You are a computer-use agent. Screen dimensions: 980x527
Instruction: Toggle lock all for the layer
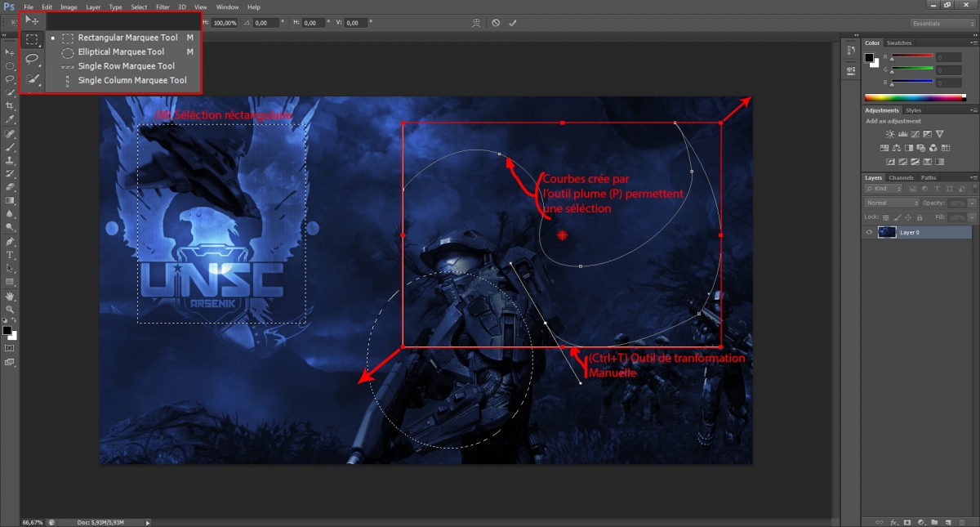(x=920, y=217)
